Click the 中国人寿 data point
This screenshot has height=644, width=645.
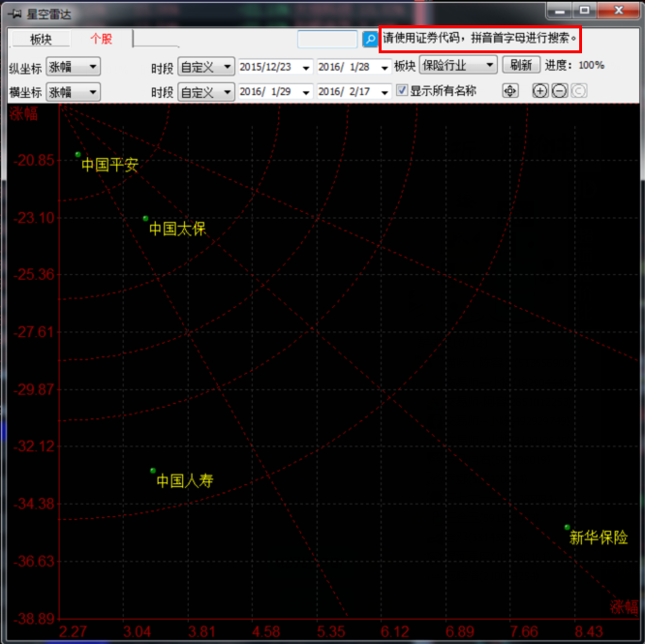(153, 471)
